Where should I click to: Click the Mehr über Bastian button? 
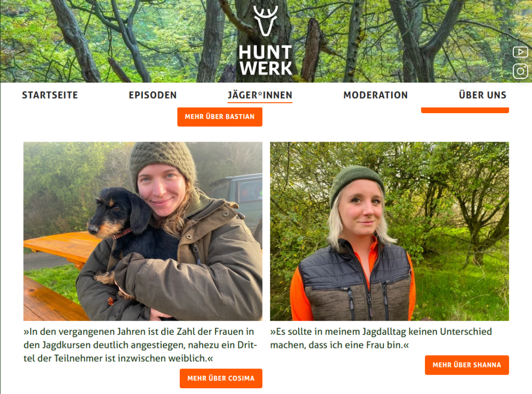[x=220, y=117]
